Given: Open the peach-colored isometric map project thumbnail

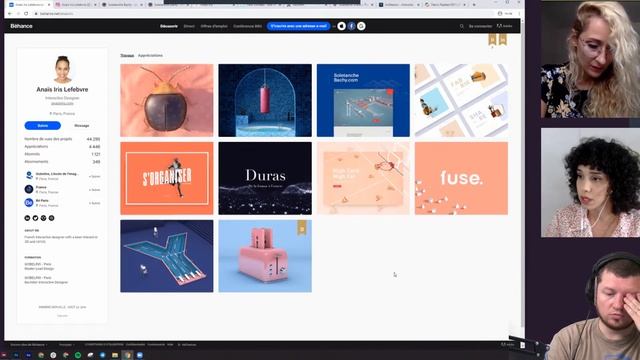Looking at the screenshot, I should 363,178.
